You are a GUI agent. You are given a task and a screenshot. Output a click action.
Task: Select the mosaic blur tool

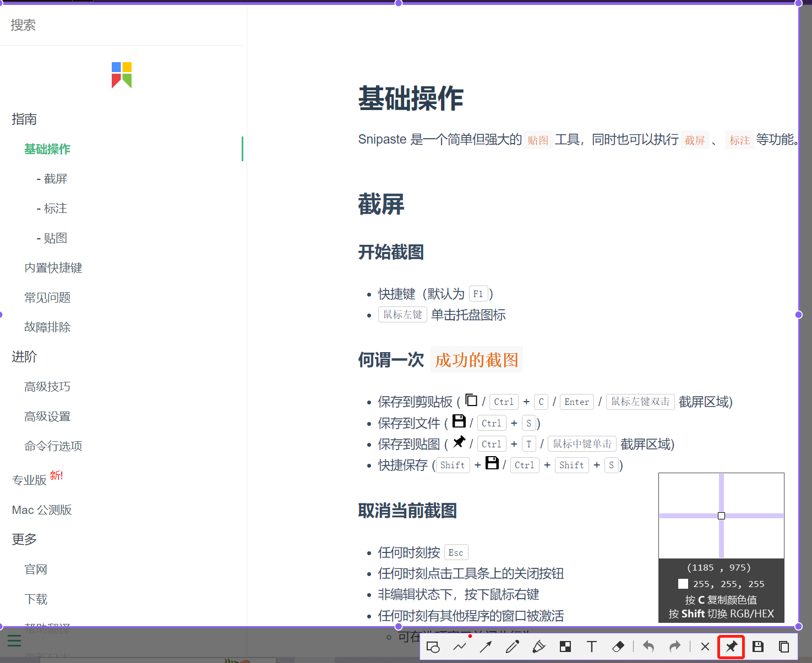565,646
